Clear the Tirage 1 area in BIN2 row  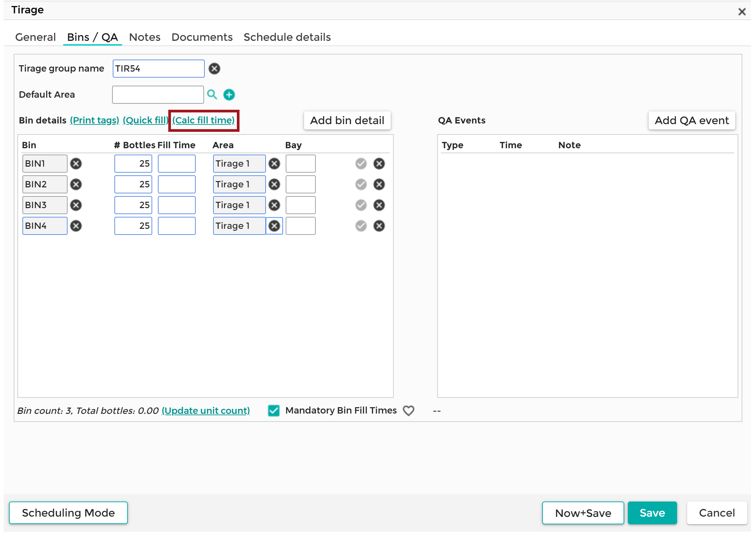(274, 184)
